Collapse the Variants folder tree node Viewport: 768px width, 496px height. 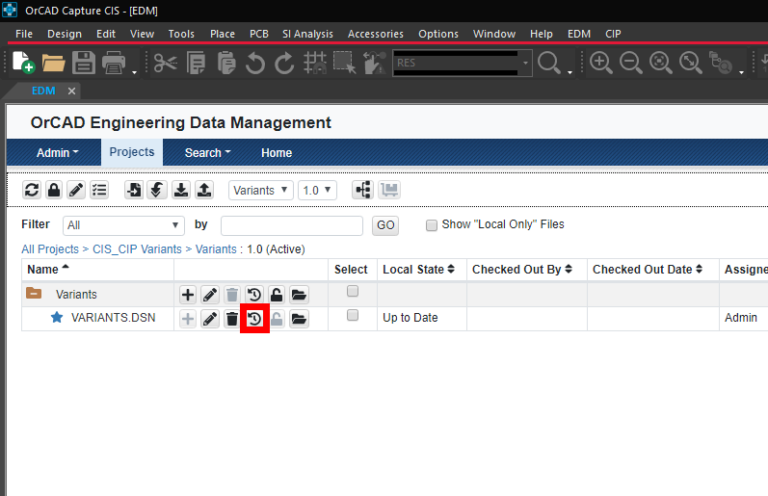coord(33,293)
